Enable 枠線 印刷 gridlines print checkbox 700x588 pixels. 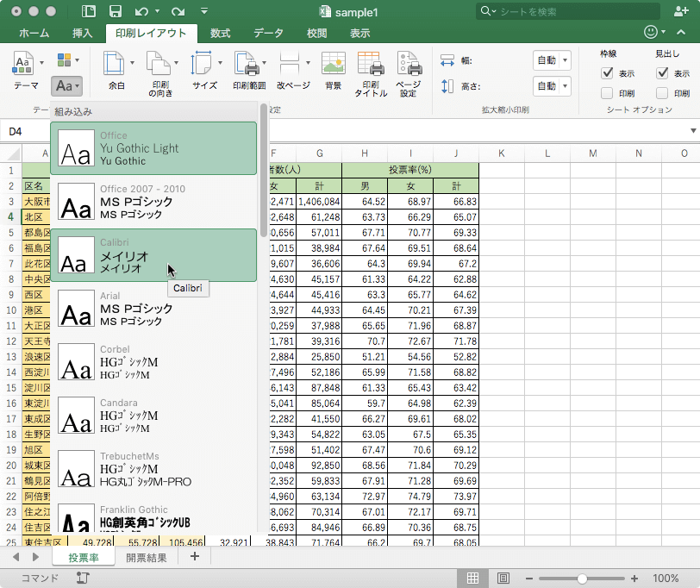(607, 93)
